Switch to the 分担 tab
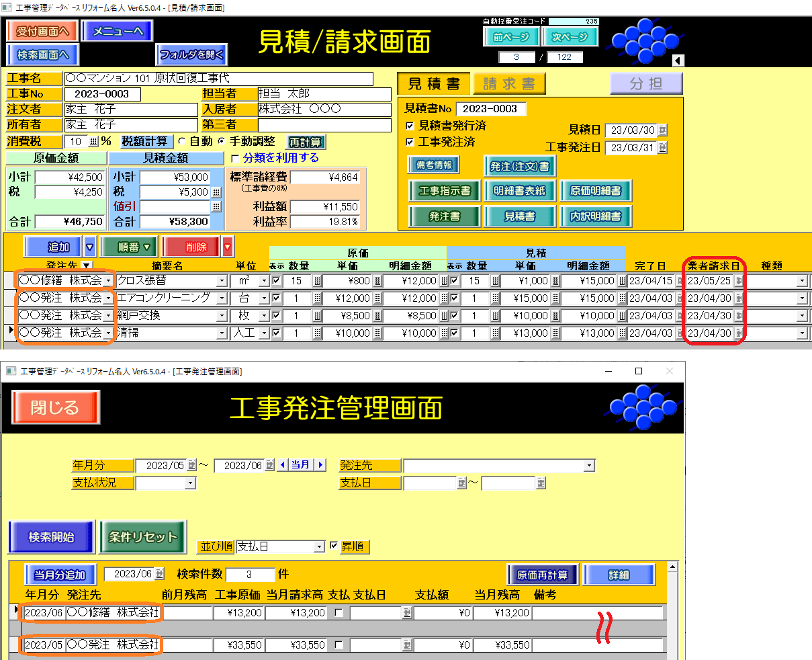Viewport: 812px width, 660px height. pyautogui.click(x=645, y=84)
